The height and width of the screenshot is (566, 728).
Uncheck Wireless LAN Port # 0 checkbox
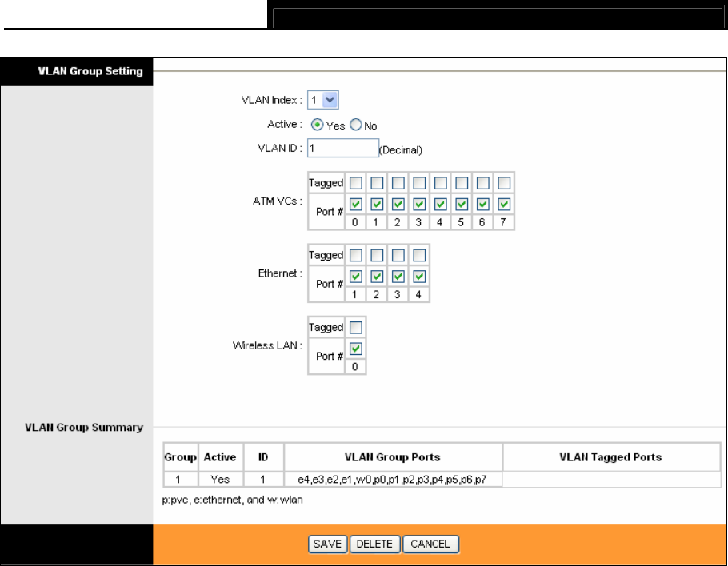click(x=356, y=349)
